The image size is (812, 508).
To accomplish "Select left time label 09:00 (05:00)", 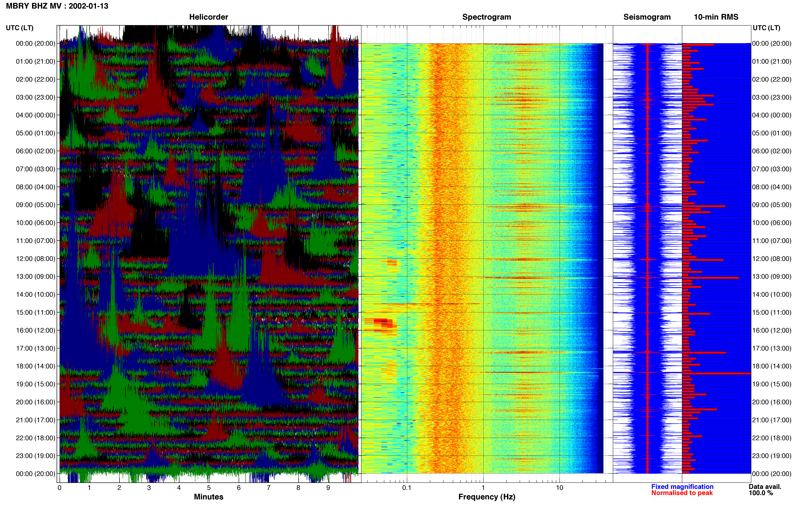I will coord(36,205).
